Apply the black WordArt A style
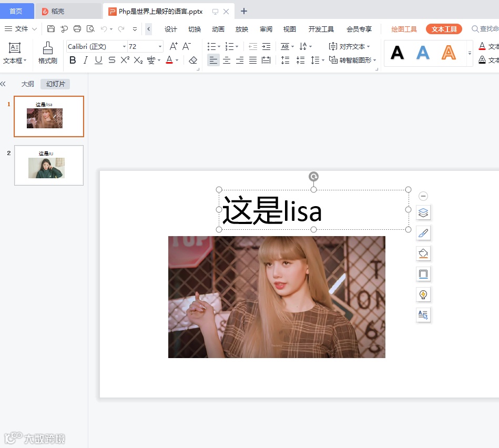 (x=397, y=53)
